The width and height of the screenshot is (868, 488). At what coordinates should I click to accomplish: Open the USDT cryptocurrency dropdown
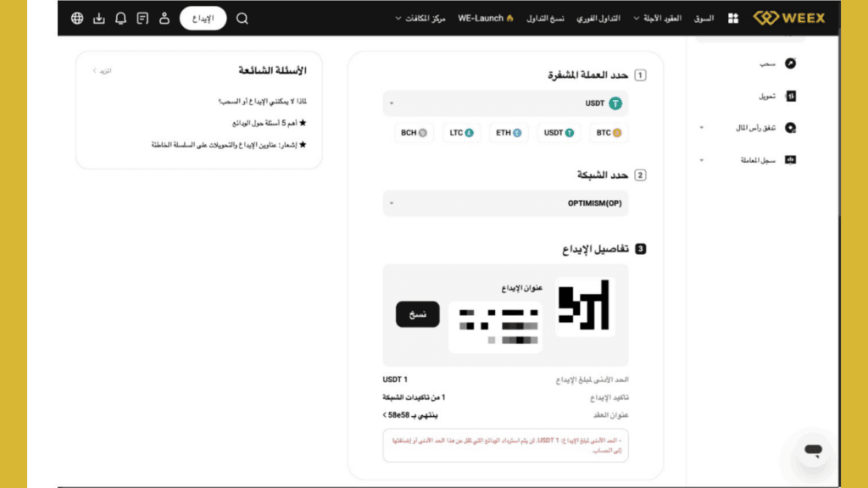pos(505,103)
